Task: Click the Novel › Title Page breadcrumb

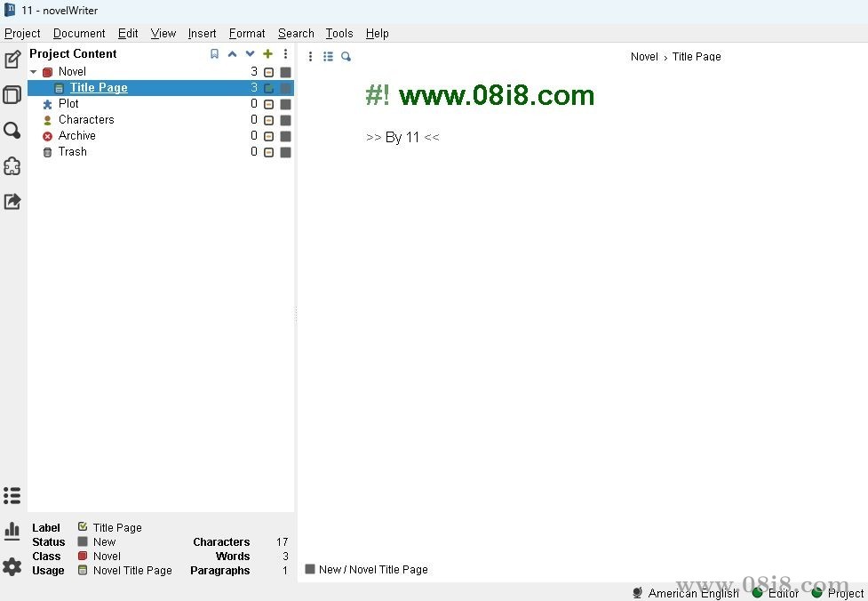Action: coord(675,57)
